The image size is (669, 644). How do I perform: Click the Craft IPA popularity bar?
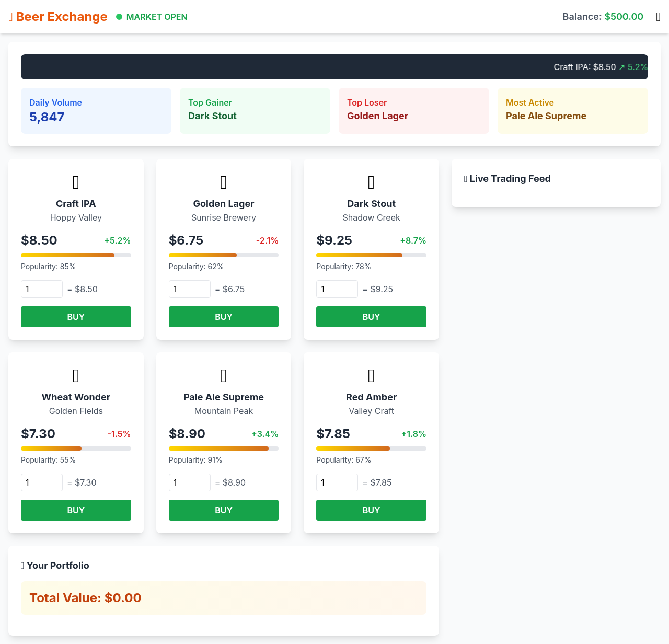click(76, 255)
